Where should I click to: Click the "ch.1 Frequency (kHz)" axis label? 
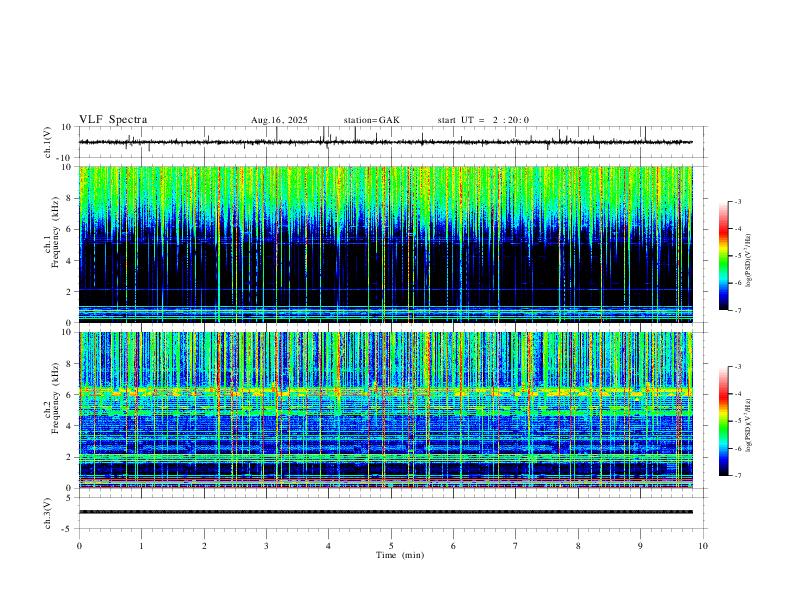click(52, 232)
